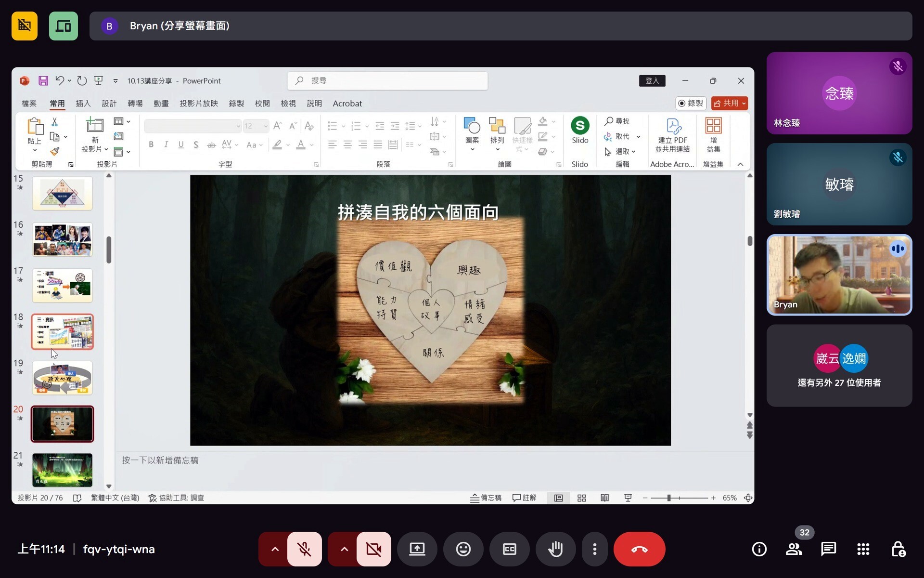The width and height of the screenshot is (924, 578).
Task: Expand audio settings arrow beside microphone
Action: pyautogui.click(x=274, y=549)
